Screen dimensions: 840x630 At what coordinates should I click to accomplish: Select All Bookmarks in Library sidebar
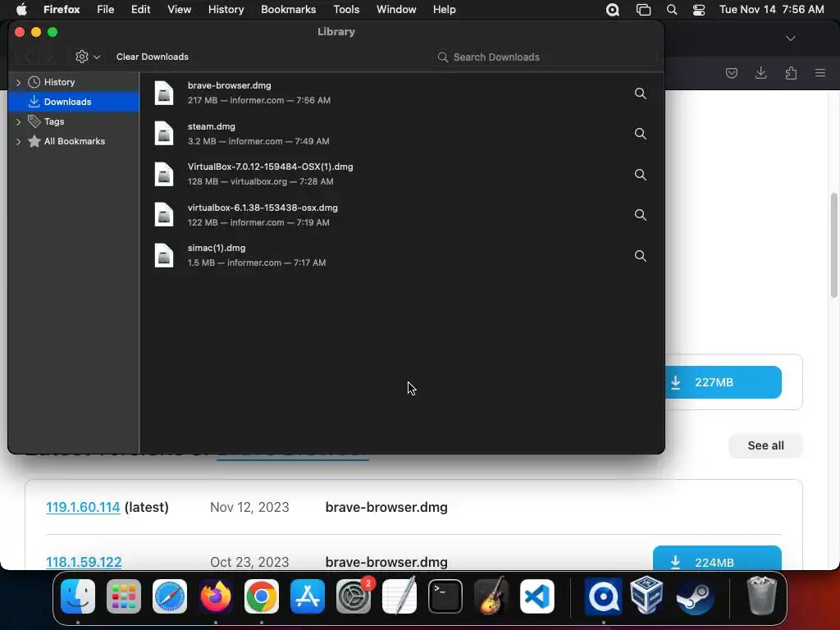[x=74, y=141]
